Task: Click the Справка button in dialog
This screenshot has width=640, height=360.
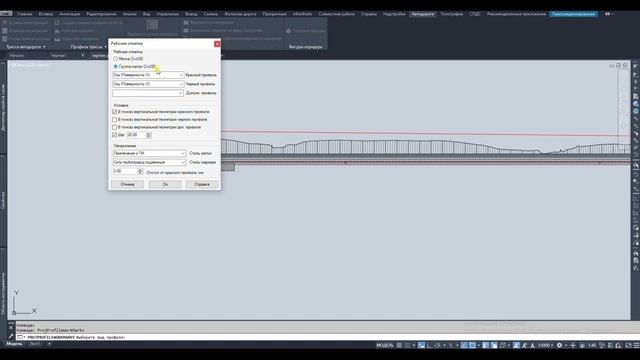Action: tap(202, 184)
